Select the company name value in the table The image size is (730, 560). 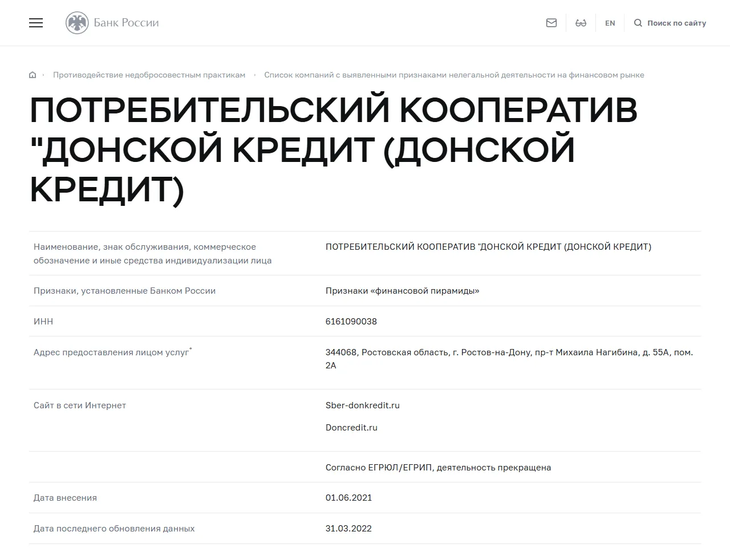click(488, 247)
